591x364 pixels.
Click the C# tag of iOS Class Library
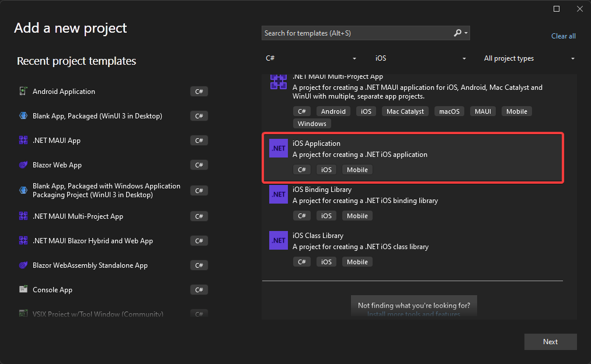click(302, 262)
